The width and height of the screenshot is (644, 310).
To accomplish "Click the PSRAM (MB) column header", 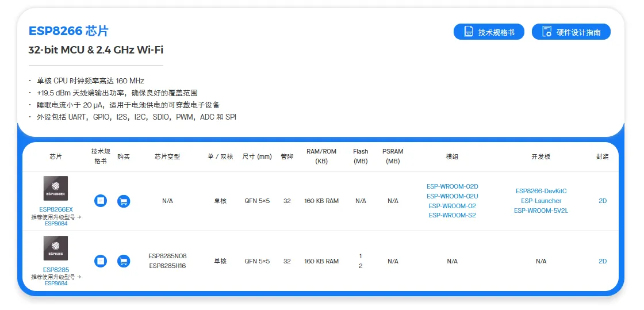I will [393, 156].
